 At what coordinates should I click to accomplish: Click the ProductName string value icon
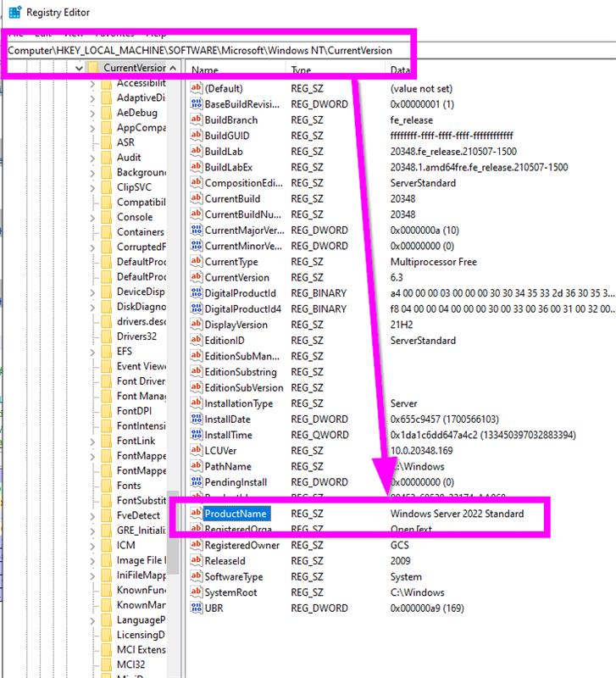click(x=196, y=514)
